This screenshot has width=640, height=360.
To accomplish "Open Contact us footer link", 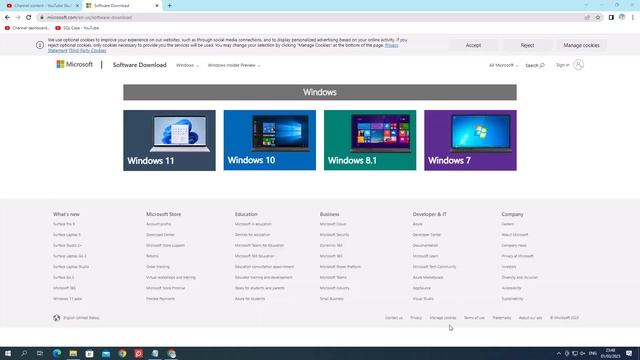I will coord(394,318).
